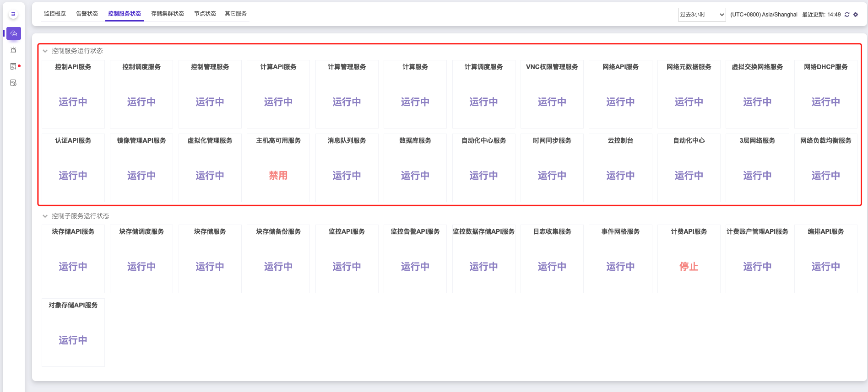Viewport: 868px width, 392px height.
Task: Click the stopped 计费API服务 status card
Action: coord(689,258)
